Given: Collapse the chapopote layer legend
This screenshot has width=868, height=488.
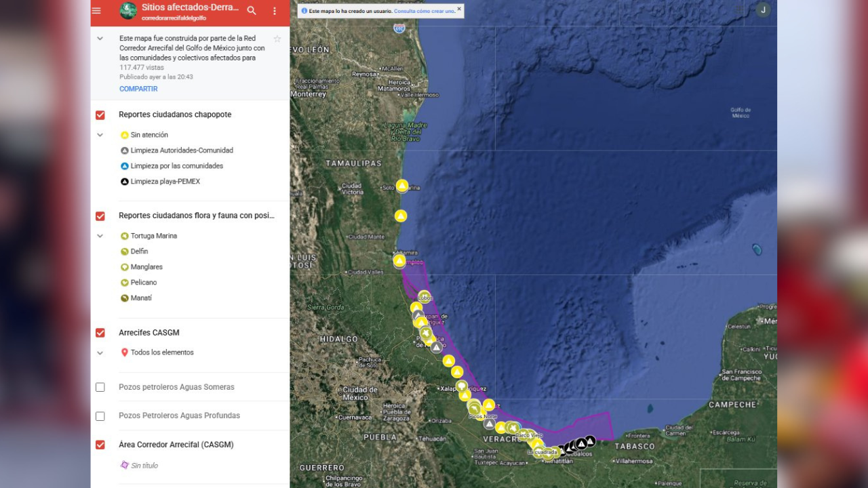Looking at the screenshot, I should pyautogui.click(x=100, y=135).
